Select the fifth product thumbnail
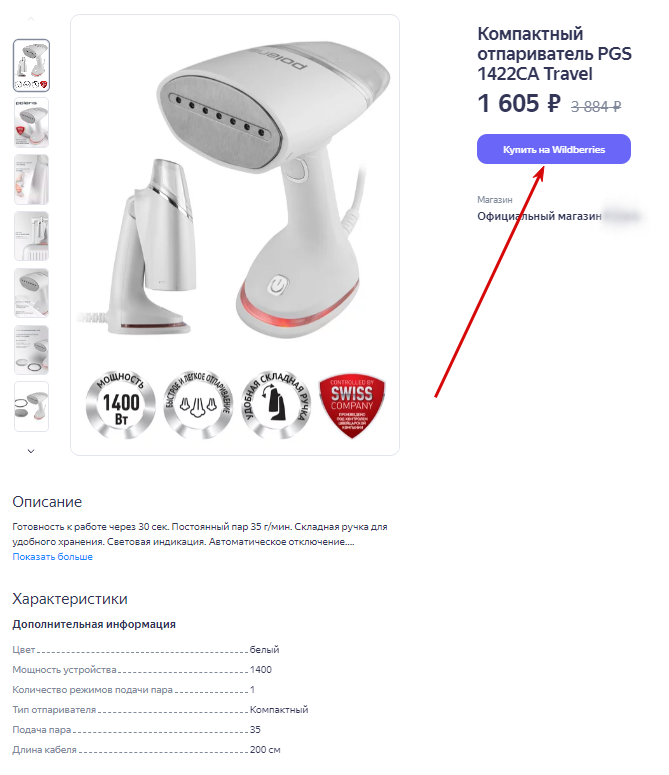Screen dimensions: 669x775 click(31, 293)
